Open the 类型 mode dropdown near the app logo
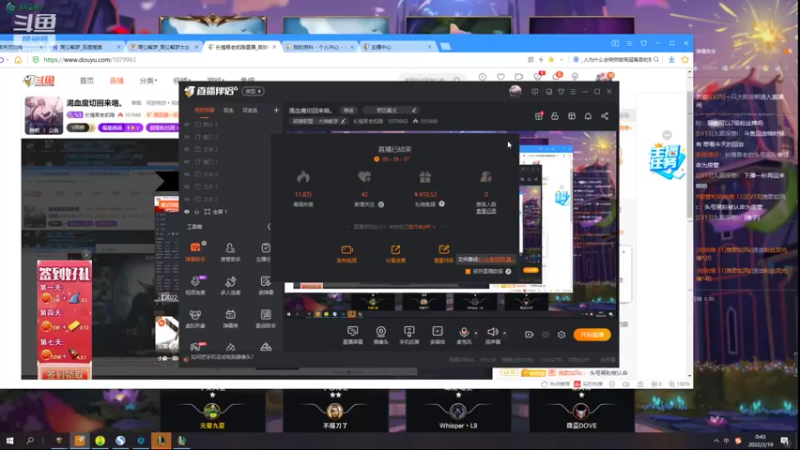This screenshot has height=450, width=800. (254, 91)
